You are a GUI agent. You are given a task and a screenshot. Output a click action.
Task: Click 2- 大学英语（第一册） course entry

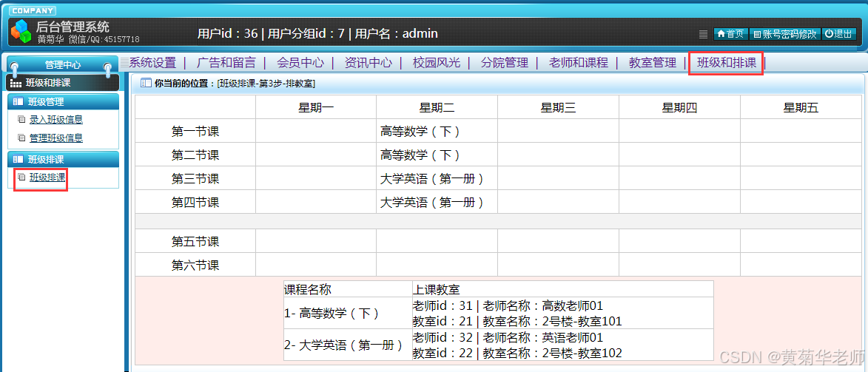click(x=344, y=345)
